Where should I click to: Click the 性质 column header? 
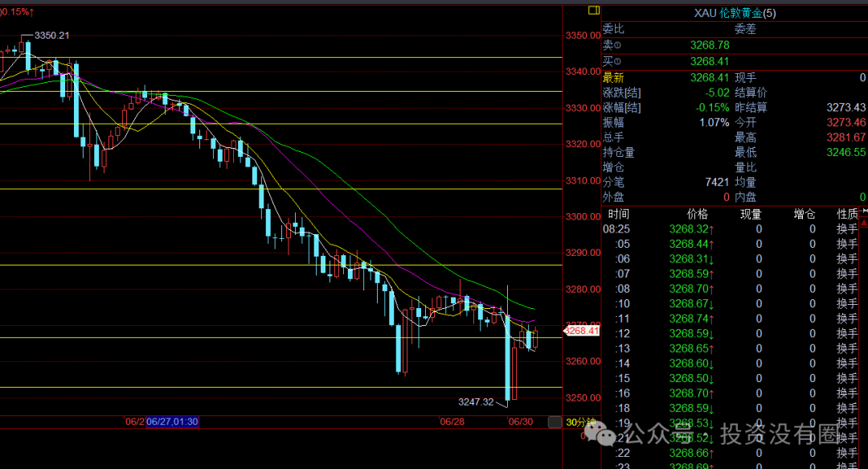click(847, 214)
